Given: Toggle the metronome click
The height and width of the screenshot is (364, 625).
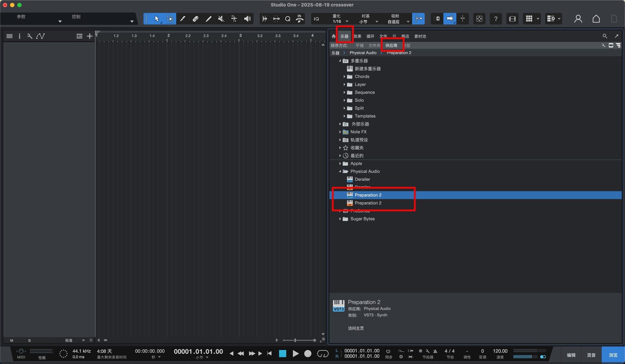Looking at the screenshot, I should (x=435, y=351).
